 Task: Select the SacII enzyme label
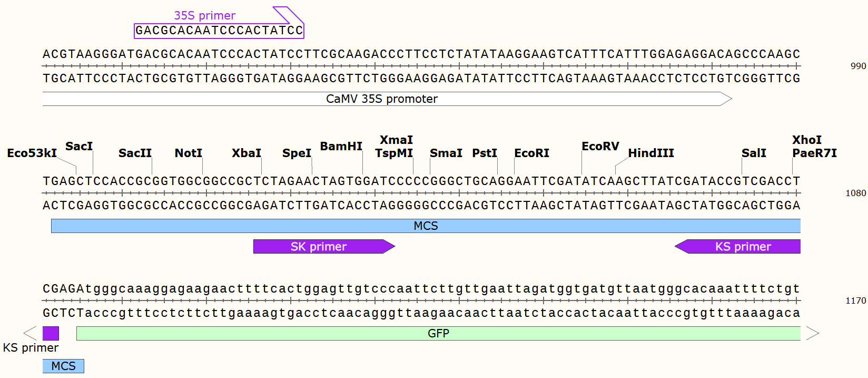pos(135,153)
